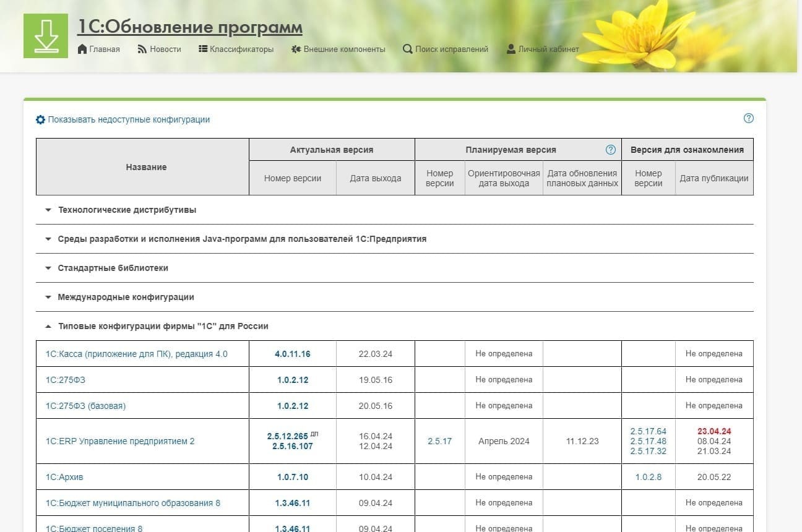The height and width of the screenshot is (532, 802).
Task: Click the green download logo icon
Action: [46, 36]
